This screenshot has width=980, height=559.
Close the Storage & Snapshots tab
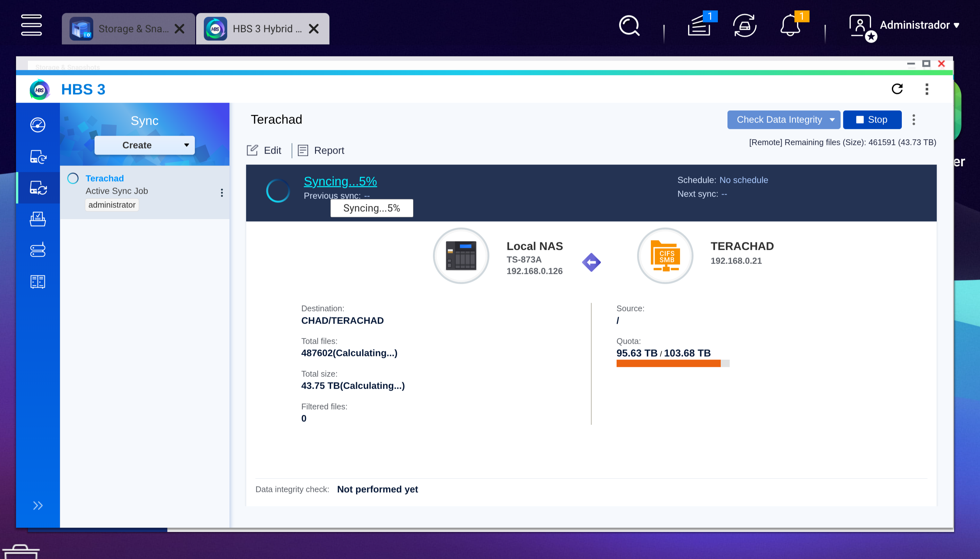tap(179, 29)
